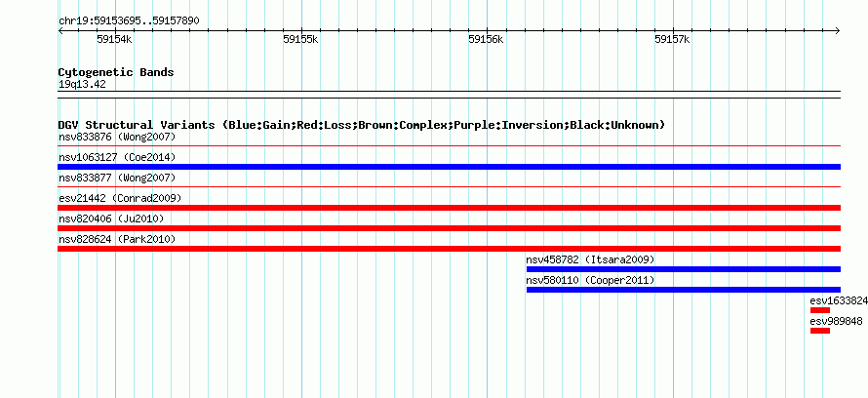Select the red nsv828624 loss bar
The height and width of the screenshot is (398, 868).
tap(449, 249)
